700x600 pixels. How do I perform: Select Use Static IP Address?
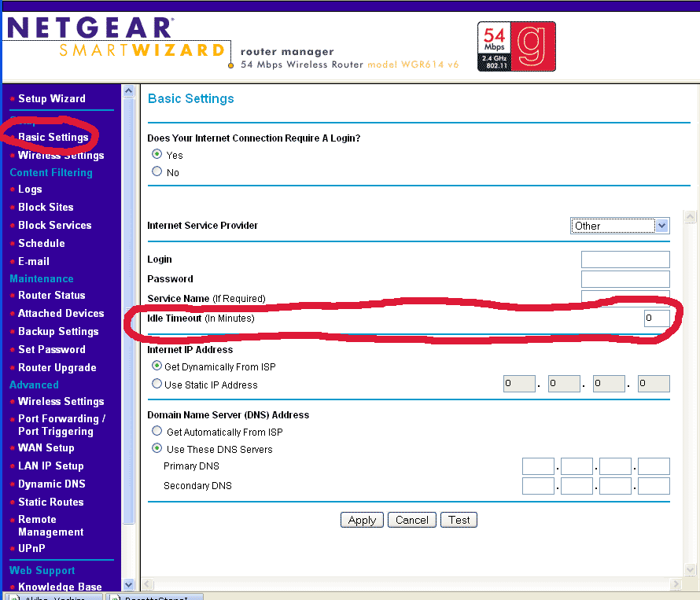157,384
